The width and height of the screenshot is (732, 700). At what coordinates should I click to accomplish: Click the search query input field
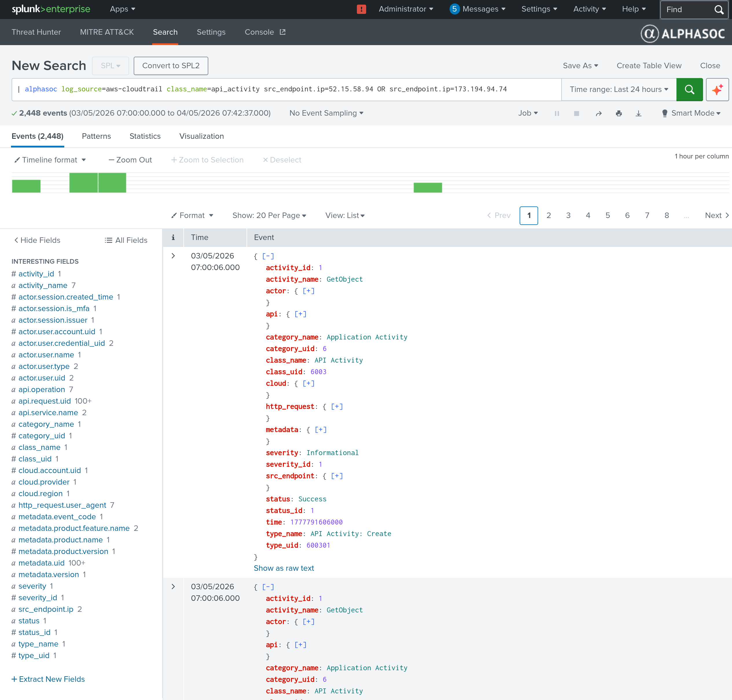tap(286, 90)
